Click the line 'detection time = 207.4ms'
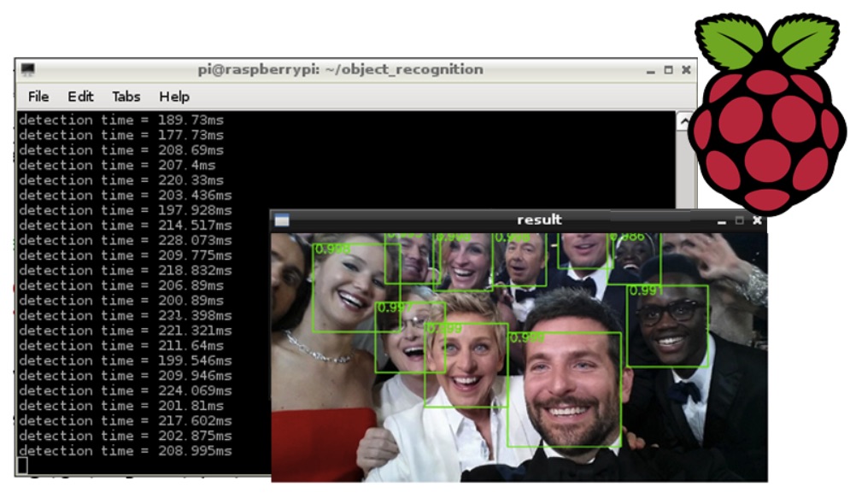Image resolution: width=856 pixels, height=504 pixels. click(117, 165)
